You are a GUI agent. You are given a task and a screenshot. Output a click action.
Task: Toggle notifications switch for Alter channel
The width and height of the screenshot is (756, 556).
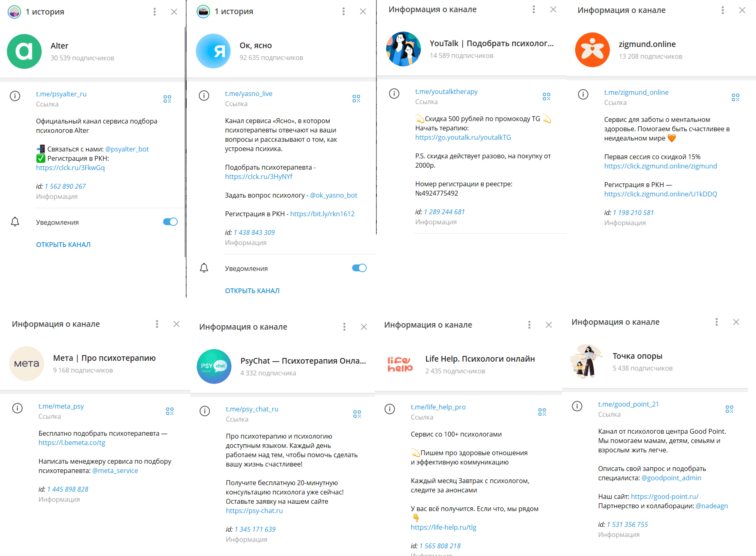170,222
